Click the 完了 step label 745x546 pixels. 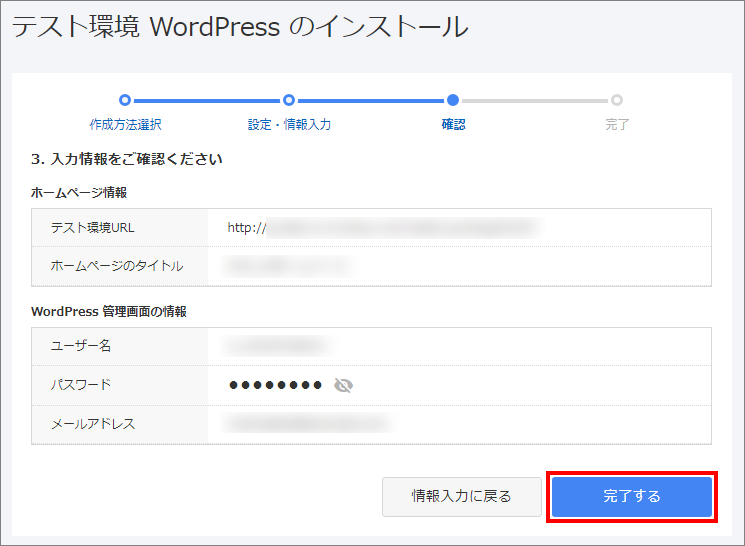coord(617,125)
